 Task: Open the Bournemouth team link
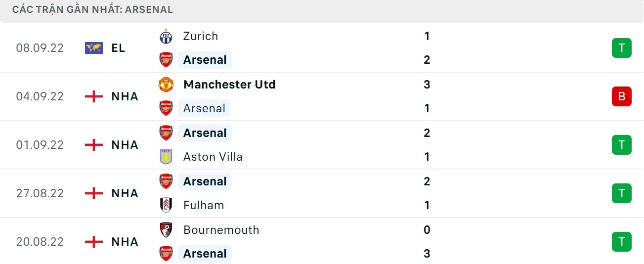pyautogui.click(x=221, y=230)
